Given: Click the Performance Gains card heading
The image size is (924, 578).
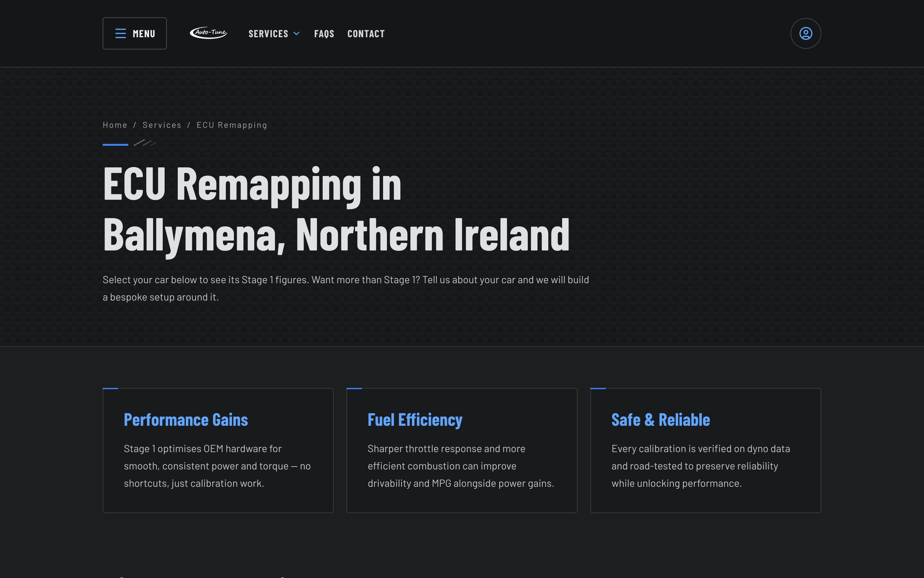Looking at the screenshot, I should click(186, 420).
